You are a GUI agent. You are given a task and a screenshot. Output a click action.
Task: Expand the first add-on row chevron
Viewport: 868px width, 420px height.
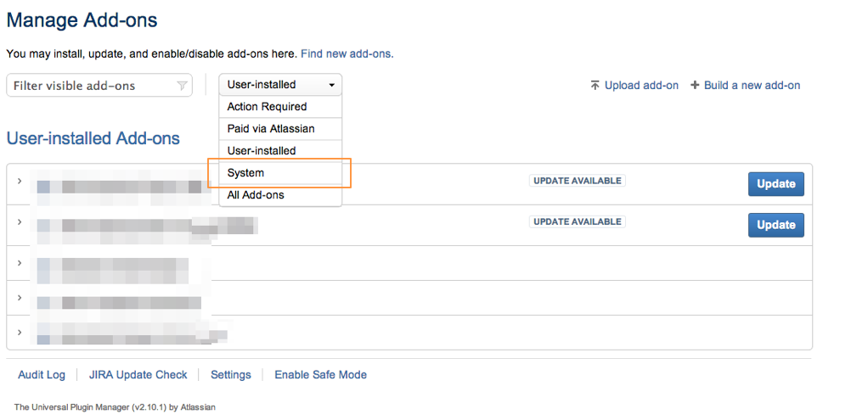pyautogui.click(x=20, y=182)
